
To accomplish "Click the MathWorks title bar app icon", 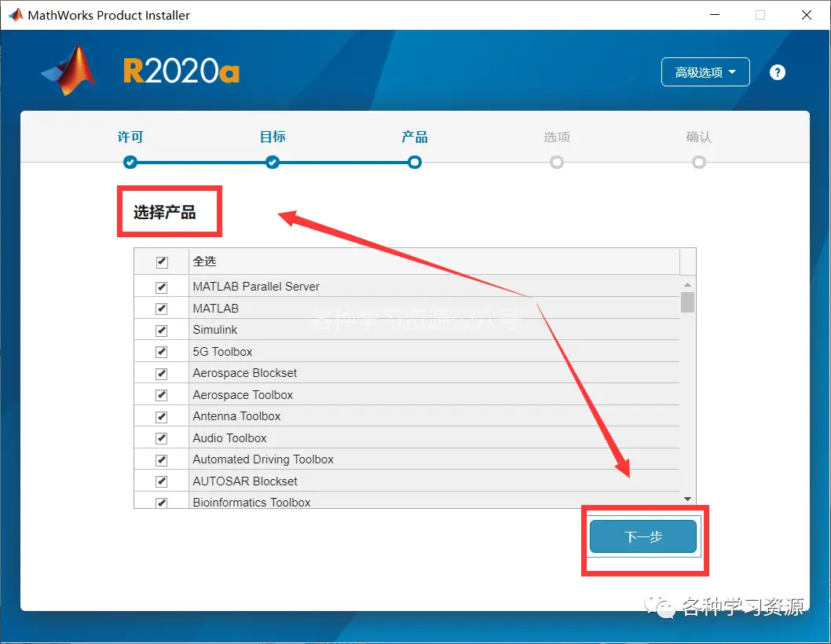I will click(16, 15).
